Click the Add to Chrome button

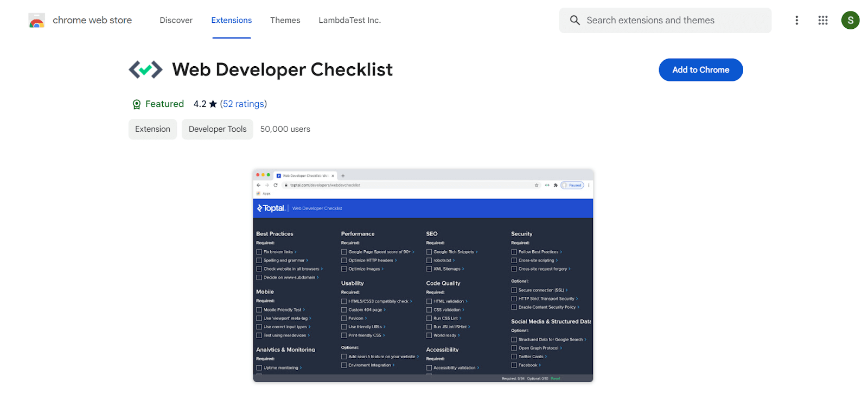coord(701,69)
